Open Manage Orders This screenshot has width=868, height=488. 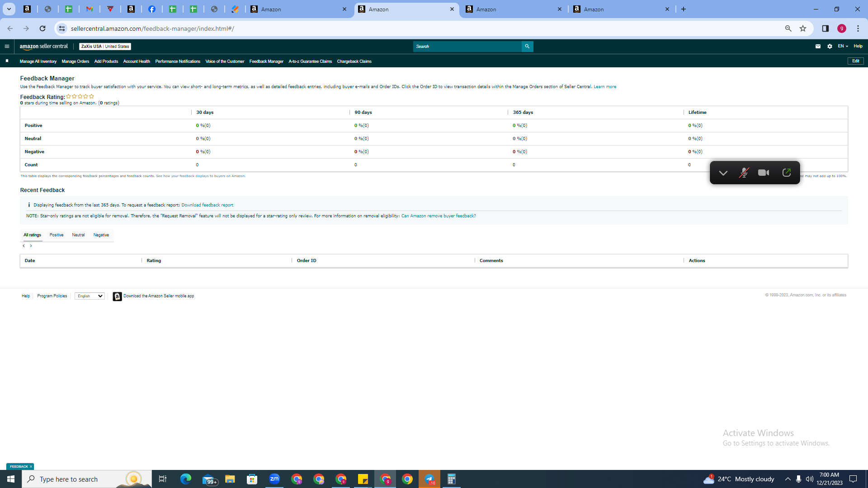pyautogui.click(x=75, y=61)
